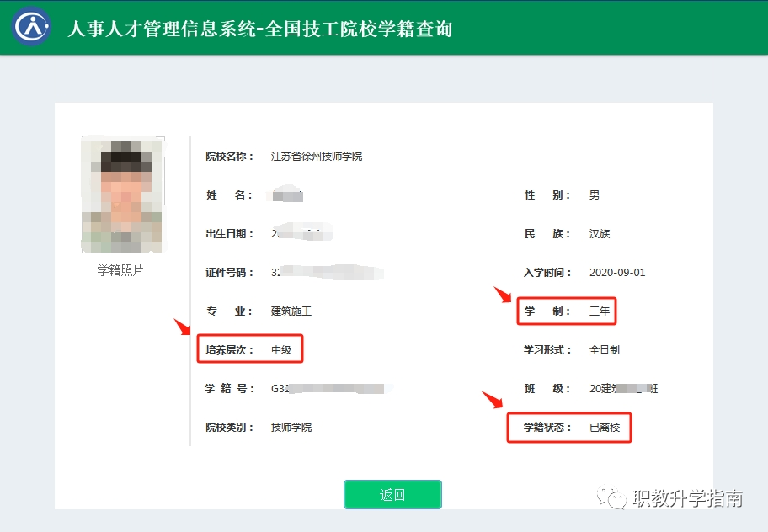Select the school name 江苏省徐州技师学院
The image size is (768, 532).
[317, 156]
